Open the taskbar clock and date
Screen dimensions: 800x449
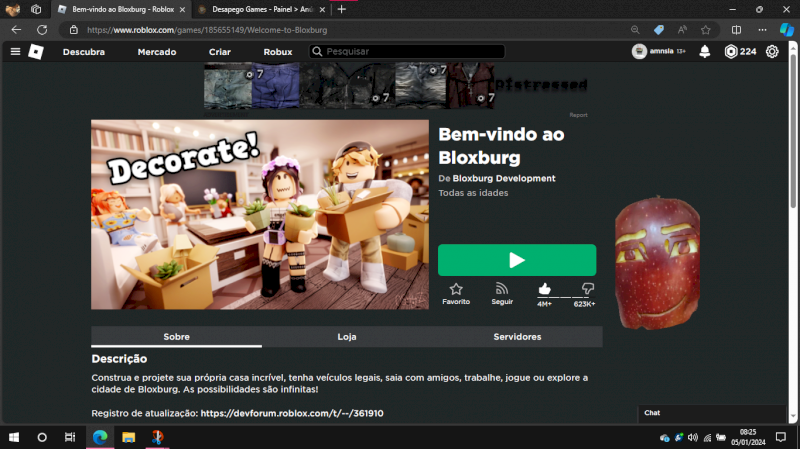coord(748,437)
